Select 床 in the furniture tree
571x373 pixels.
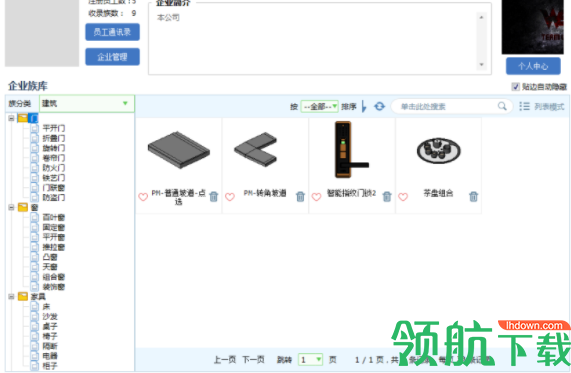click(46, 307)
